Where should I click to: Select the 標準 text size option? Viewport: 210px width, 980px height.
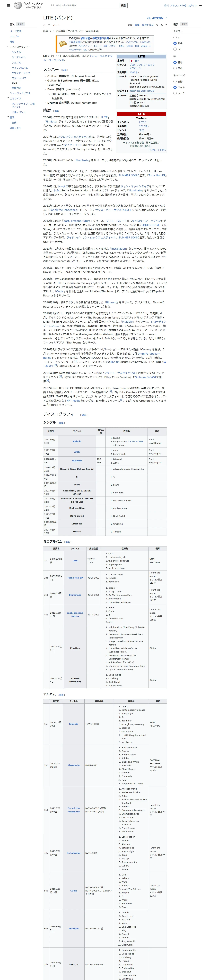pyautogui.click(x=175, y=43)
